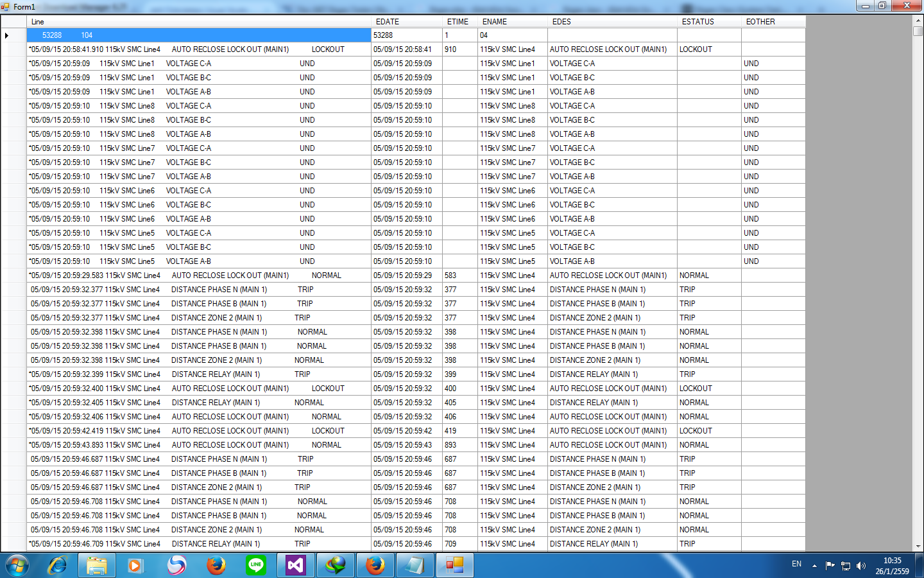Select the current-row arrow row header
This screenshot has width=924, height=578.
click(13, 35)
